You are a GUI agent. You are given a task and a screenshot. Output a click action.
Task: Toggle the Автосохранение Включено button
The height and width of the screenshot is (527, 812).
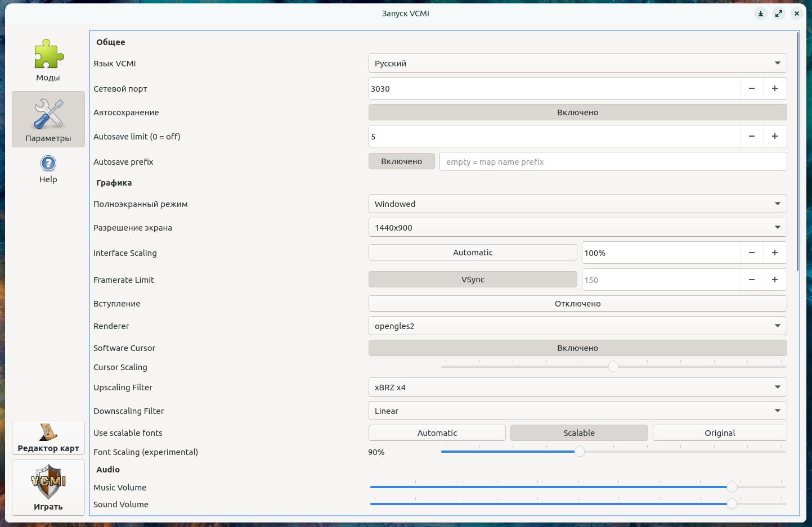point(577,112)
